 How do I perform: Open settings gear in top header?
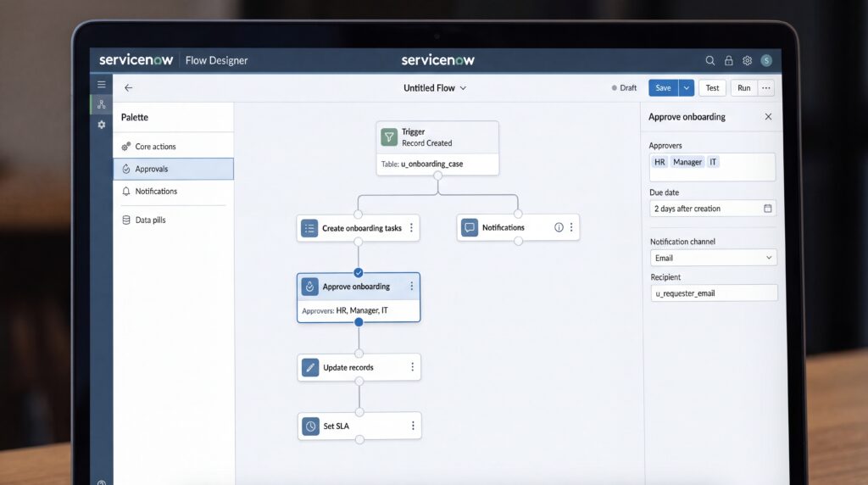[x=748, y=60]
